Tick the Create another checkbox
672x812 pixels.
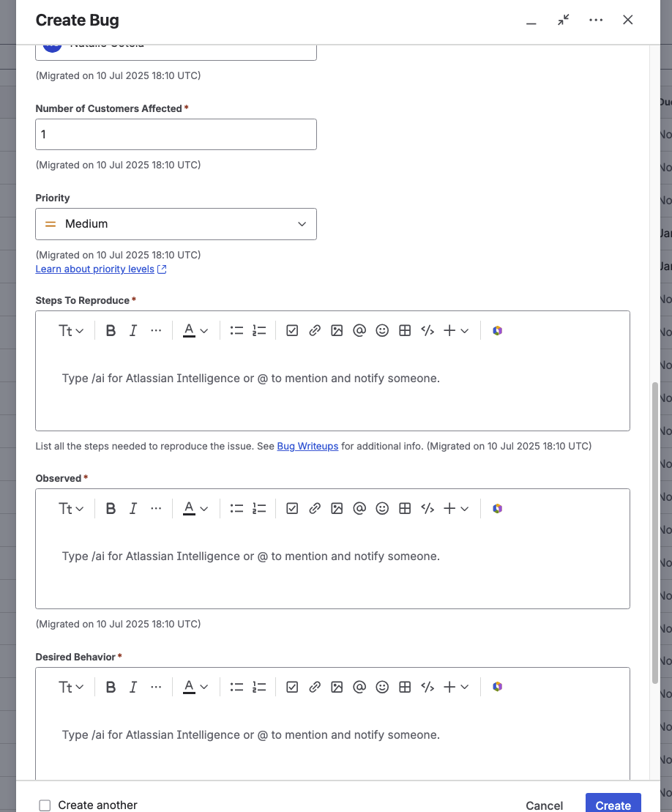(45, 805)
